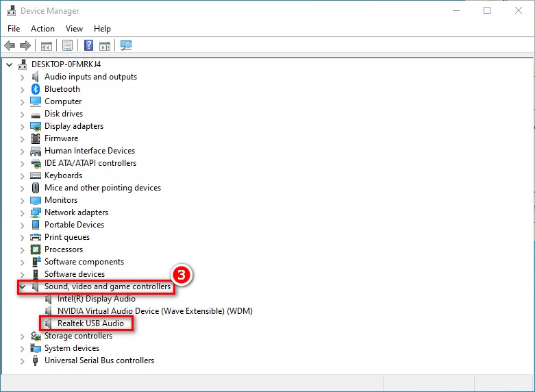Select Universal Serial Bus controllers

click(99, 360)
